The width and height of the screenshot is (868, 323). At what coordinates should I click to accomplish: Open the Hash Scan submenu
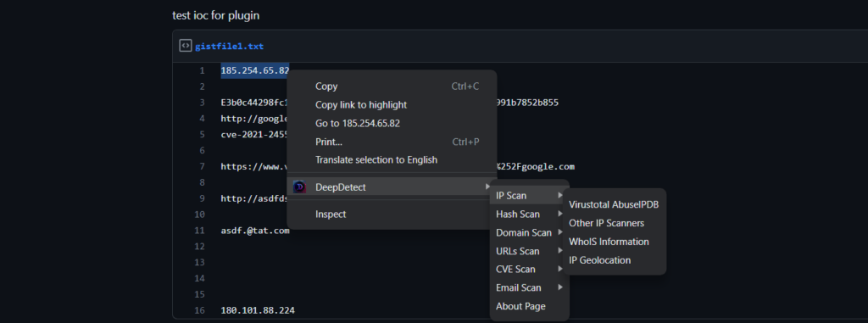coord(529,214)
